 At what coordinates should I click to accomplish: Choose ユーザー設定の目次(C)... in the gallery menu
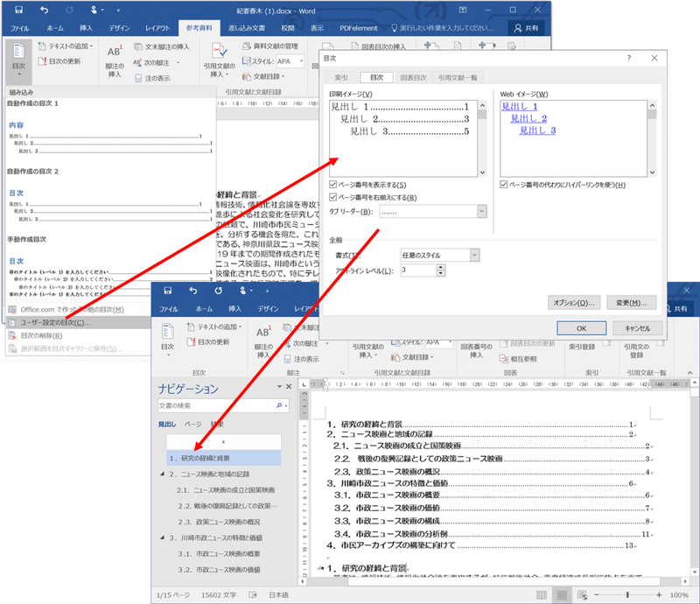click(x=78, y=322)
